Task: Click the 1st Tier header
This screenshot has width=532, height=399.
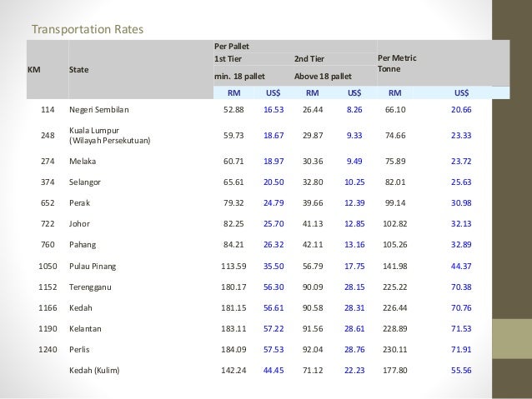Action: pyautogui.click(x=228, y=59)
